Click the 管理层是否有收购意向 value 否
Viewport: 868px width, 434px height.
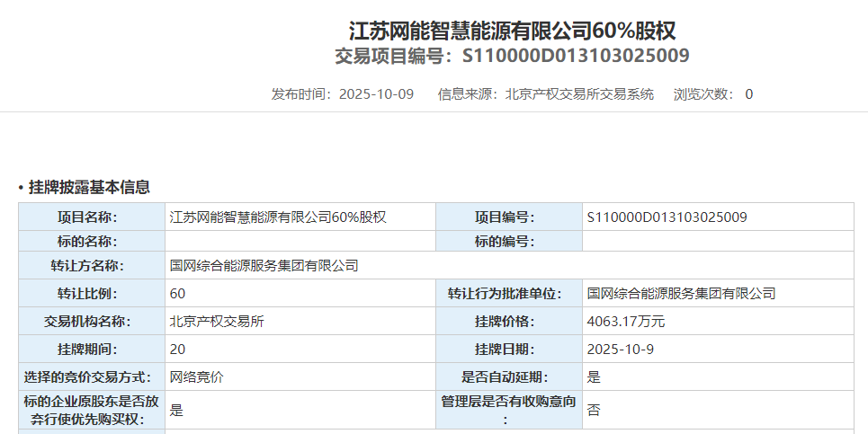[594, 410]
